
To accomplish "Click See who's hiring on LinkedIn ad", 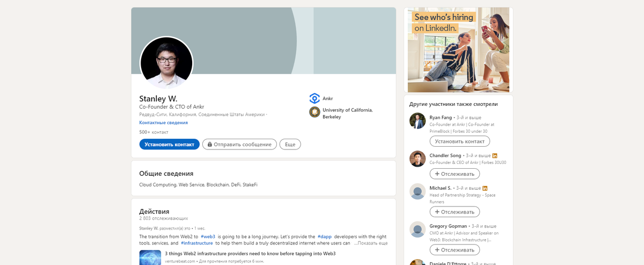I will pyautogui.click(x=458, y=50).
